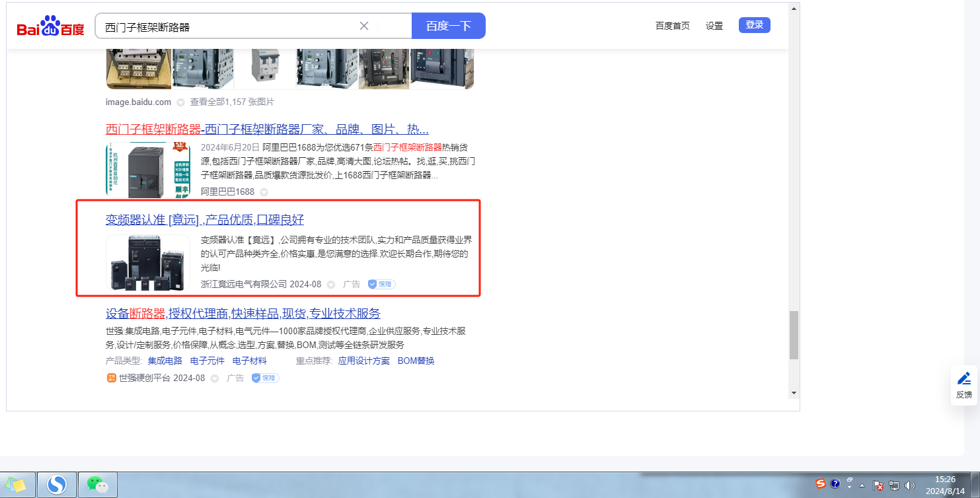Expand the arrow next to 世强硬创平台
The width and height of the screenshot is (980, 498).
pyautogui.click(x=215, y=378)
